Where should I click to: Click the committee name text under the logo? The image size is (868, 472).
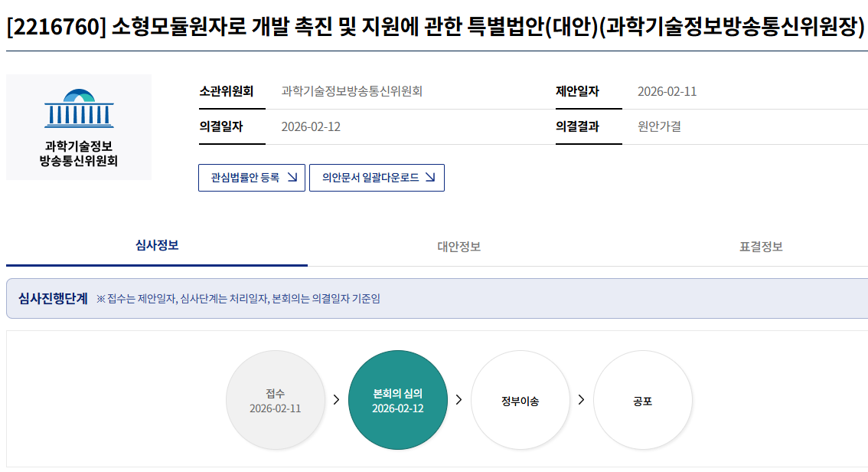click(x=79, y=153)
